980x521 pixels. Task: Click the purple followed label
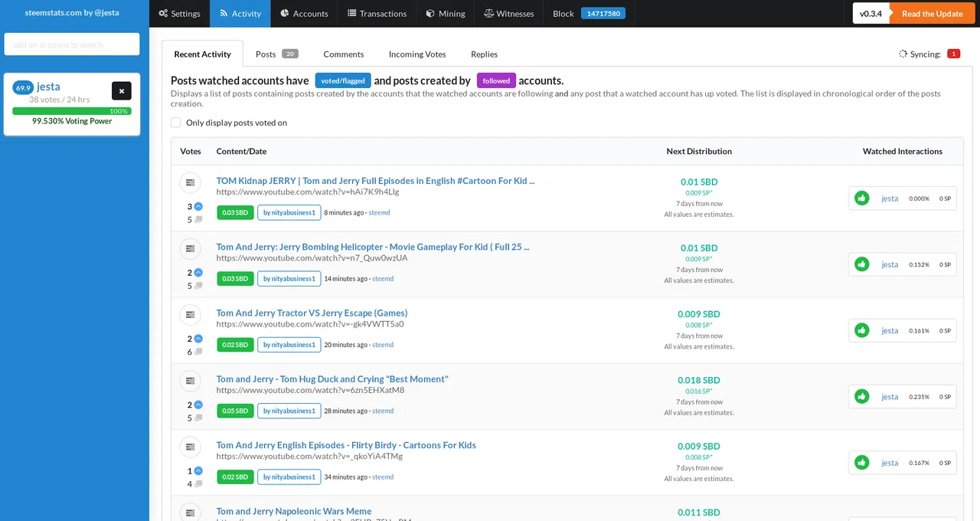tap(496, 80)
